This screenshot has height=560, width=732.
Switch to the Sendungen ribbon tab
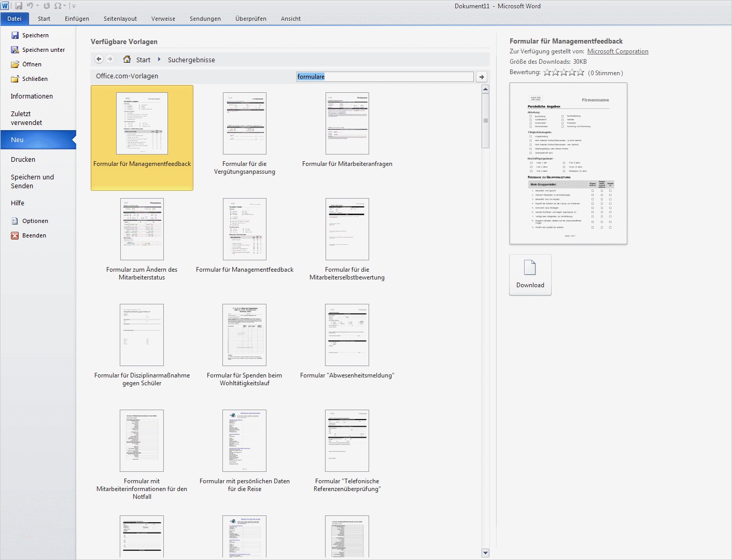(205, 19)
